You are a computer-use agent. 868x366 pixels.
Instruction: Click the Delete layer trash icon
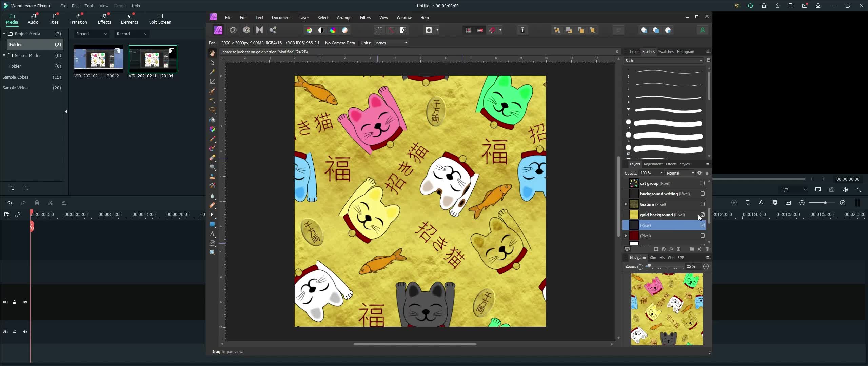coord(707,249)
